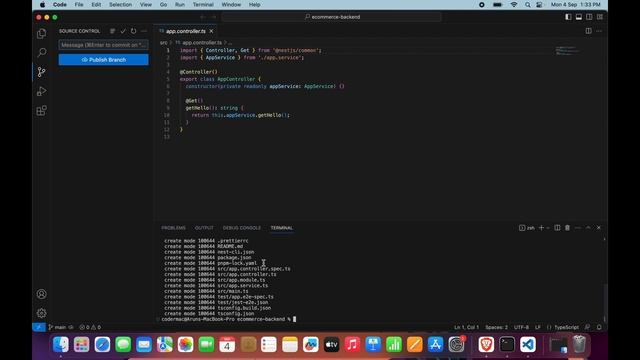Screen dimensions: 640x360
Task: Open the Explorer view in activity bar
Action: point(42,33)
